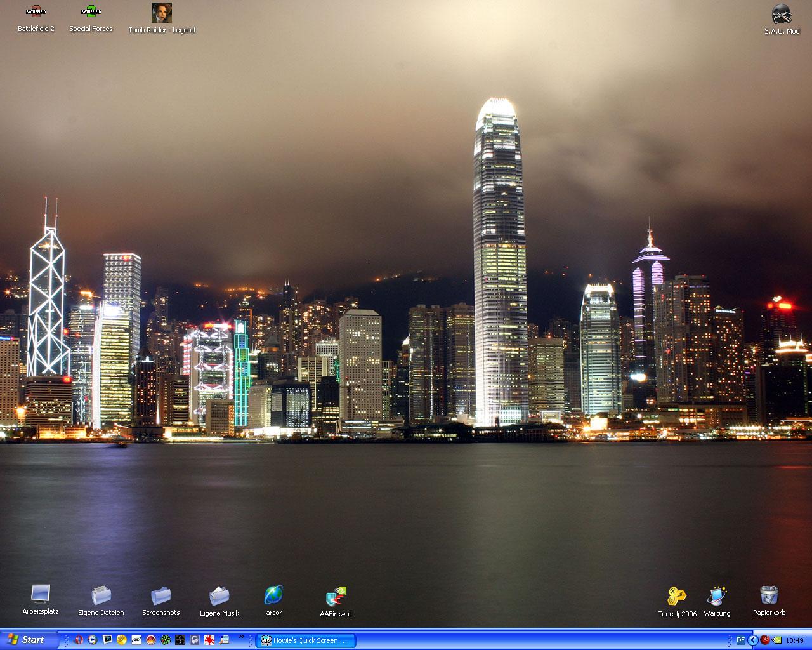
Task: Expand hidden Quick Launch items chevron
Action: 242,637
